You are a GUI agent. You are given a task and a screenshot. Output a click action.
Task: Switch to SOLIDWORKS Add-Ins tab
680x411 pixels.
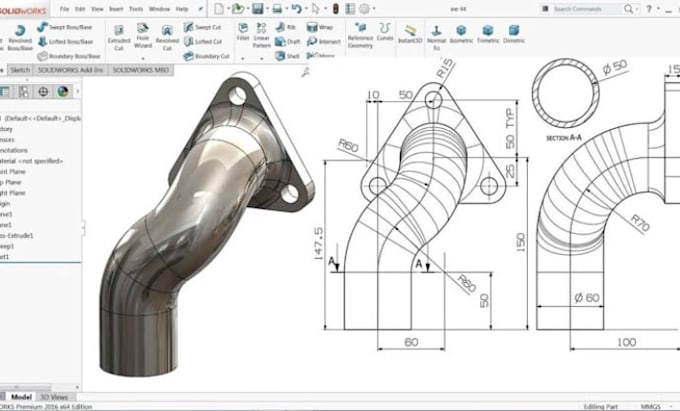pos(70,70)
